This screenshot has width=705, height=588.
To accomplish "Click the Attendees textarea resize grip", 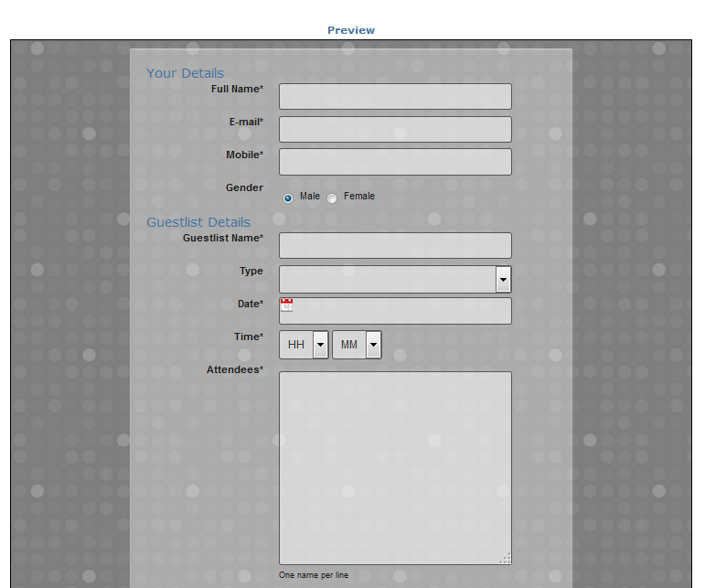I will (x=506, y=559).
